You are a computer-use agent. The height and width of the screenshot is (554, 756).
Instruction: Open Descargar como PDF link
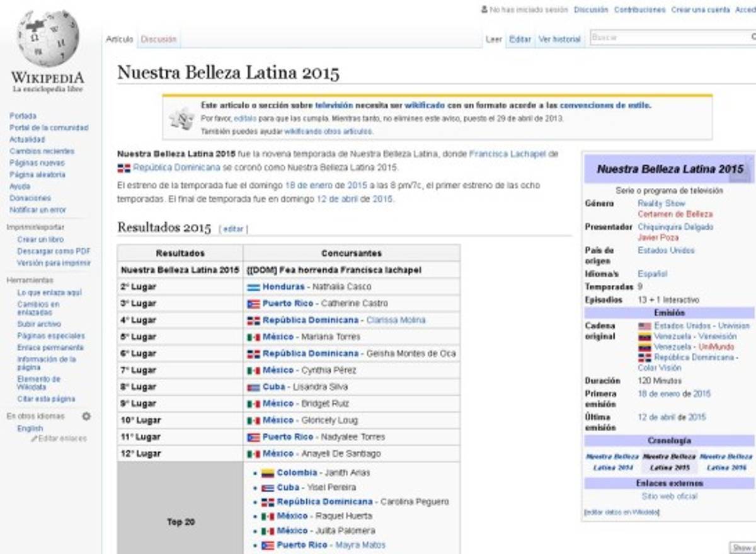(54, 251)
